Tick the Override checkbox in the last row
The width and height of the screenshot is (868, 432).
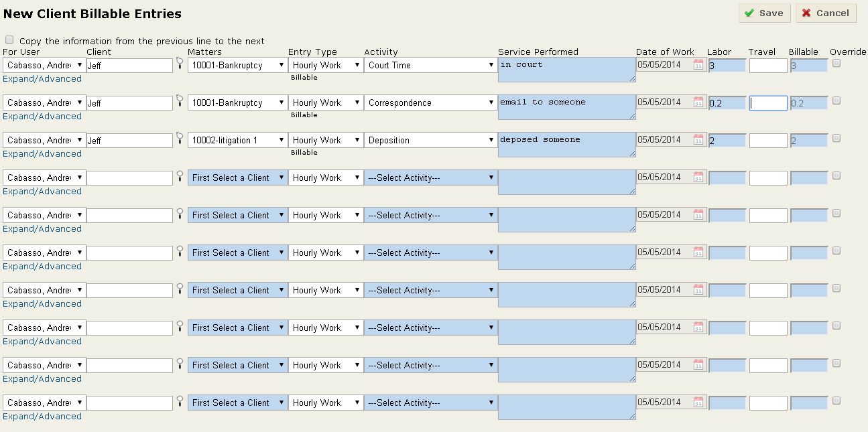coord(836,401)
